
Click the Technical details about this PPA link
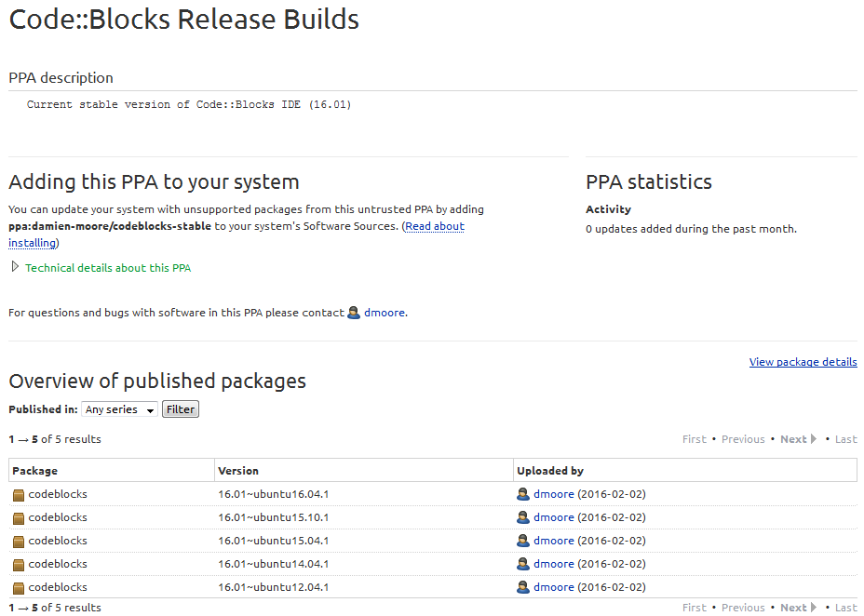pos(108,268)
